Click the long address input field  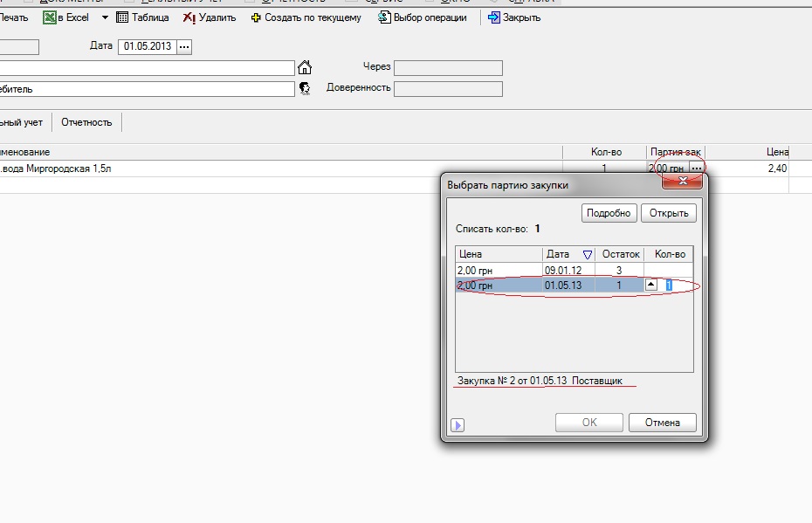[x=147, y=68]
